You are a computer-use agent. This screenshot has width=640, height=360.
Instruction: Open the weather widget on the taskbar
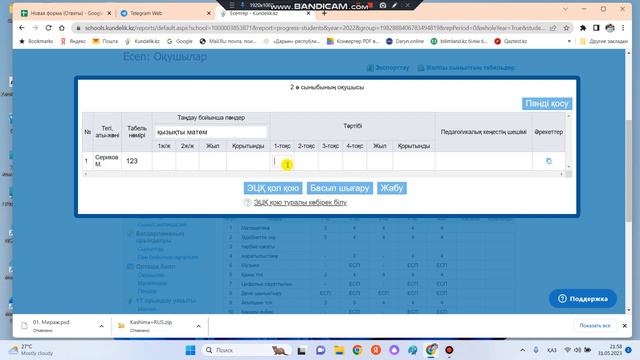click(x=32, y=350)
